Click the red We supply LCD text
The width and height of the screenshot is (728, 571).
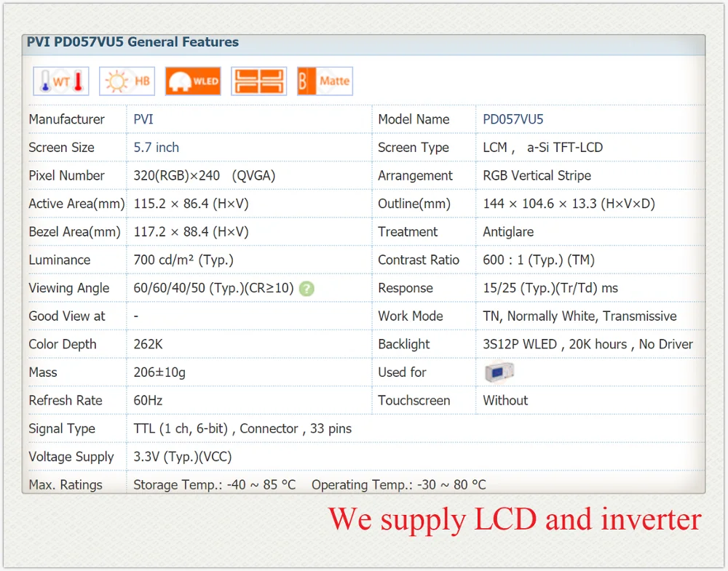pyautogui.click(x=515, y=519)
